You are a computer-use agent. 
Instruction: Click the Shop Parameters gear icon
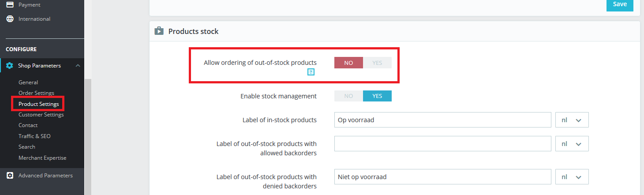click(x=10, y=66)
